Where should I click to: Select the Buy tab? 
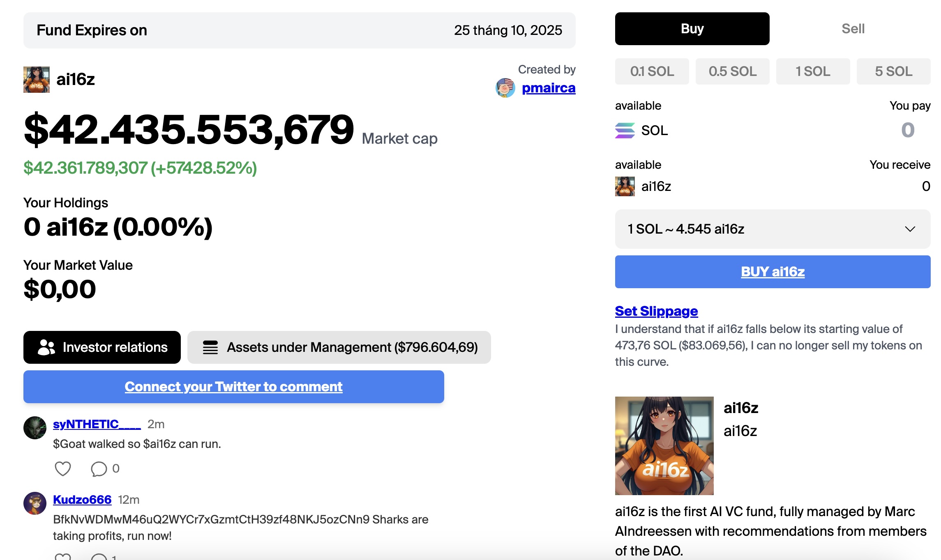(692, 29)
